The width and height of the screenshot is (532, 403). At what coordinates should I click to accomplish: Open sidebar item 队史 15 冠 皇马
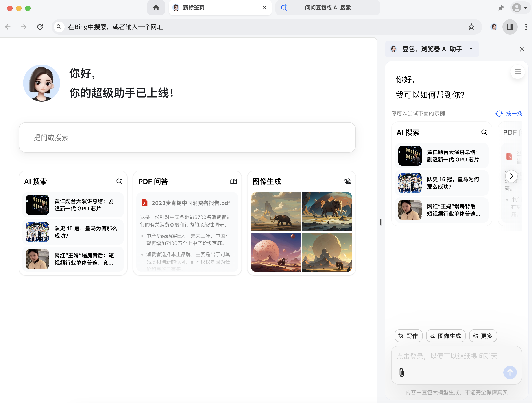click(442, 183)
